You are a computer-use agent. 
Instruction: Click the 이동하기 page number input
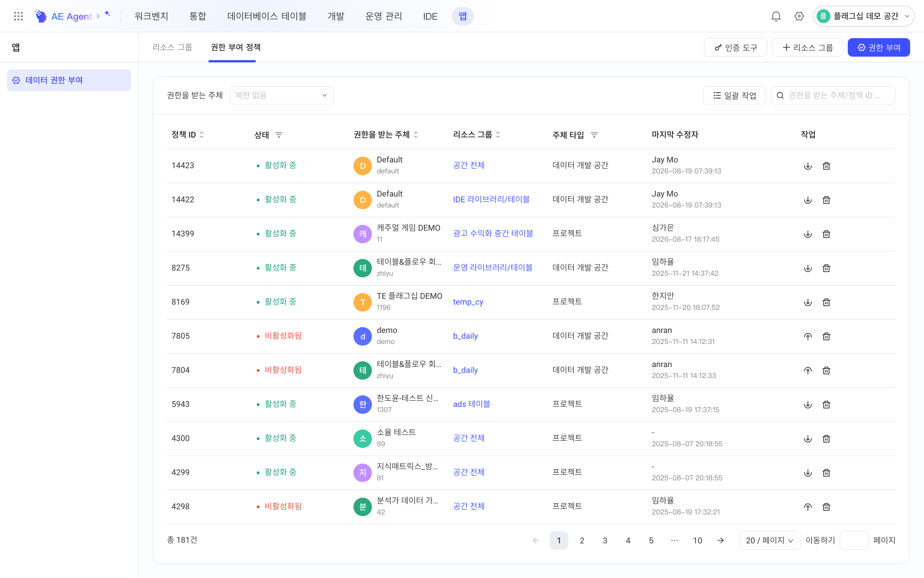coord(854,540)
